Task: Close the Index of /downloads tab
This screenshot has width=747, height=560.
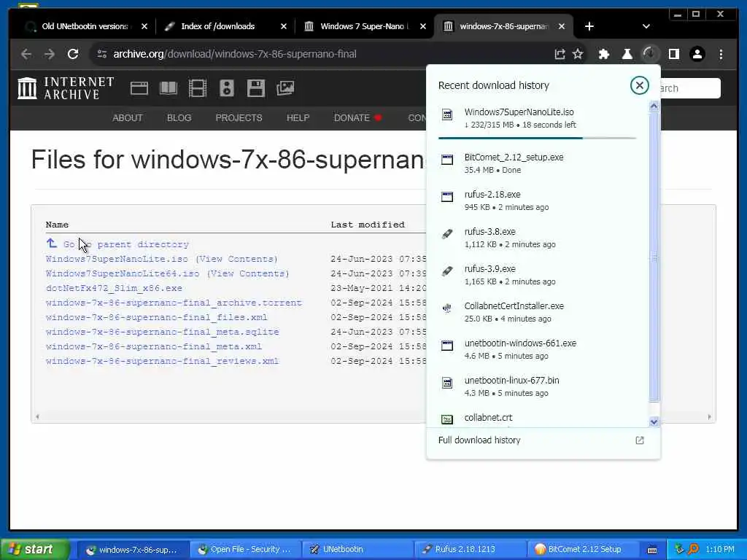Action: [x=284, y=27]
